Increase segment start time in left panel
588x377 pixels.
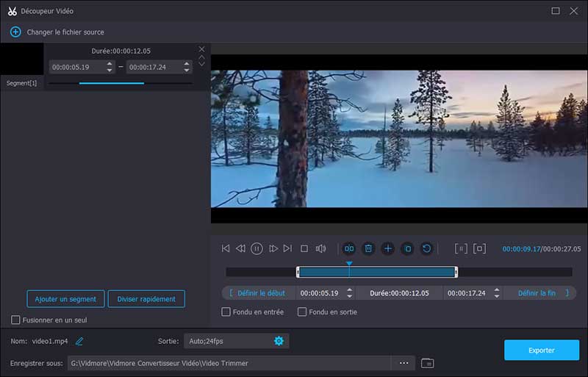(x=110, y=64)
